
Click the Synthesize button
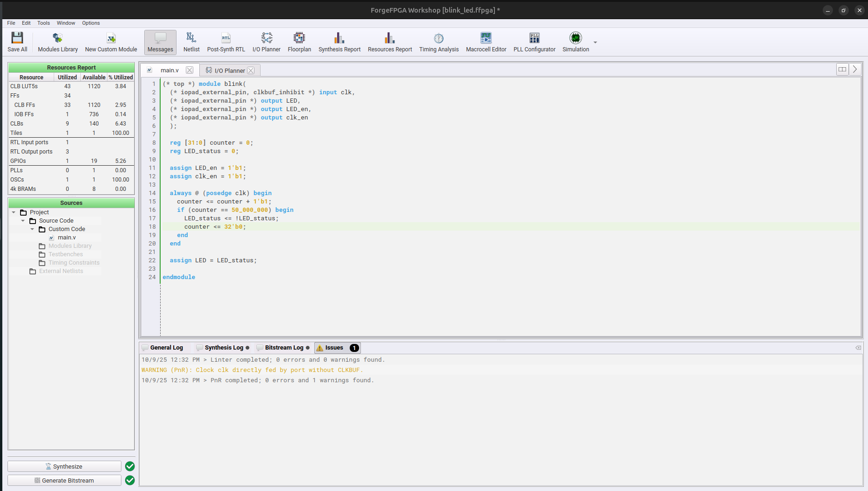tap(64, 466)
